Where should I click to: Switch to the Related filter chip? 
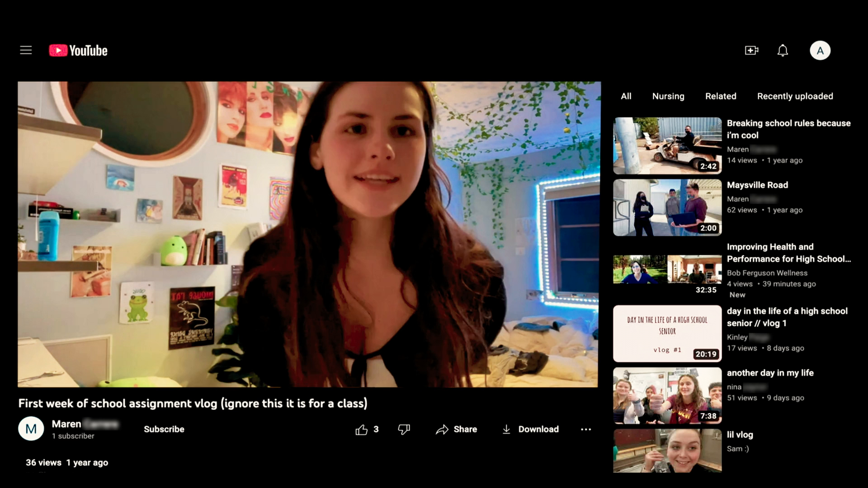click(x=720, y=96)
